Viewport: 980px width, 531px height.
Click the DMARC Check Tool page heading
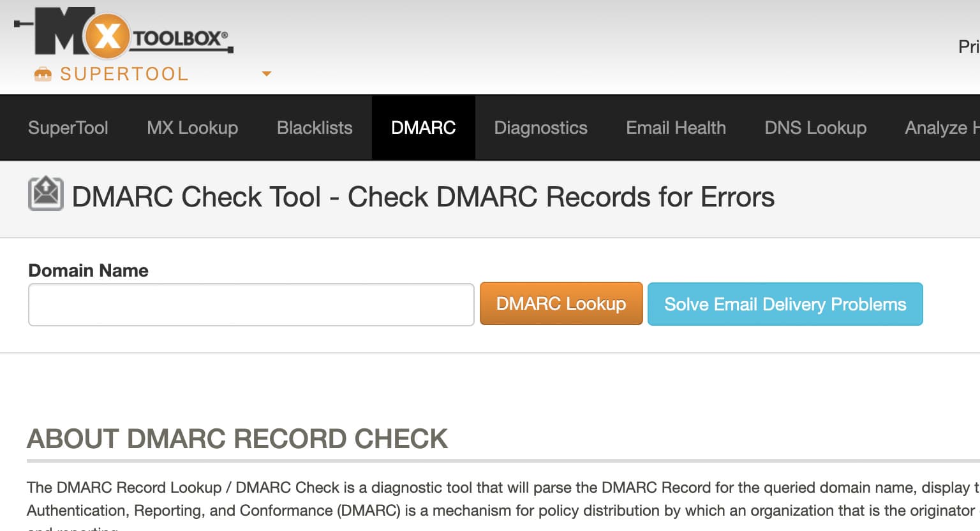click(423, 197)
